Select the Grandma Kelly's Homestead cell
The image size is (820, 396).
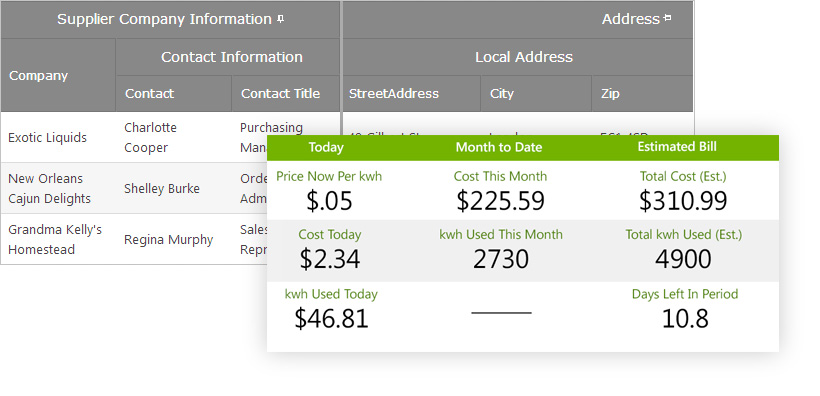point(58,239)
